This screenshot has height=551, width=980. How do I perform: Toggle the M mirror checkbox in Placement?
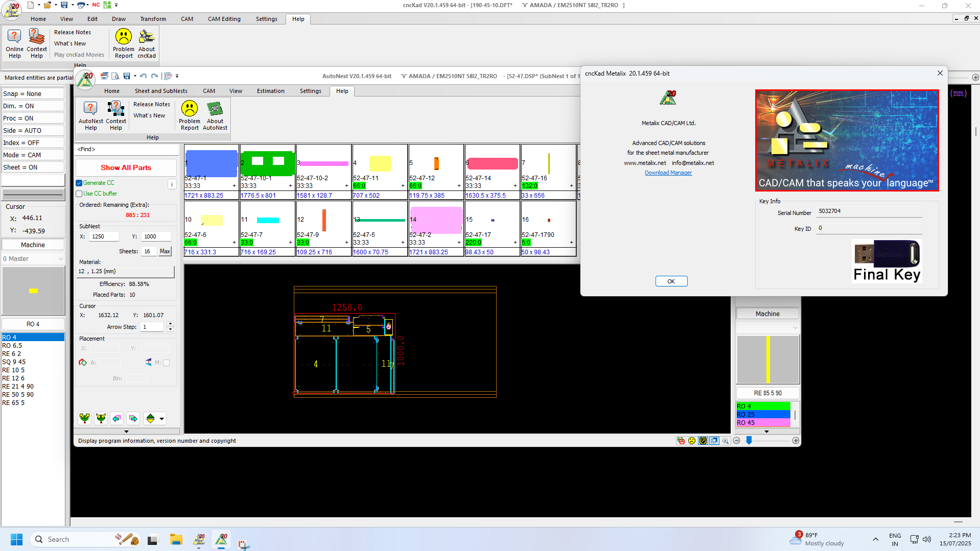(166, 363)
